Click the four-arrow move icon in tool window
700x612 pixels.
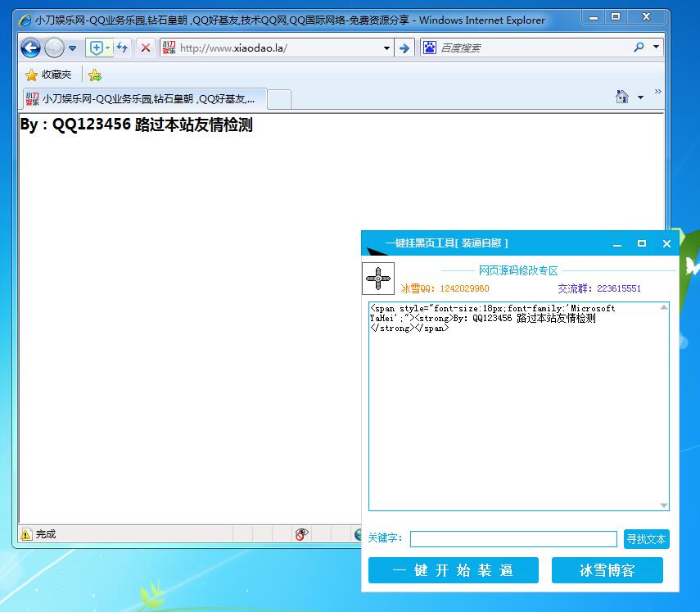(378, 279)
